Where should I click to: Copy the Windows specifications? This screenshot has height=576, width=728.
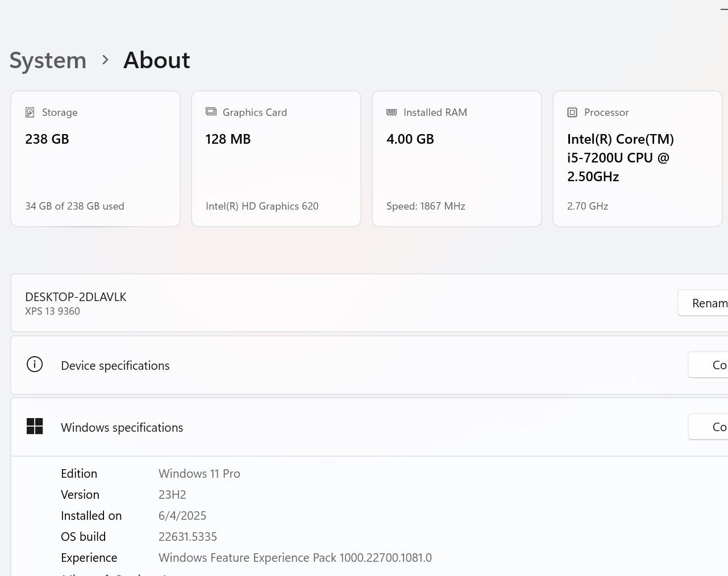pyautogui.click(x=708, y=427)
